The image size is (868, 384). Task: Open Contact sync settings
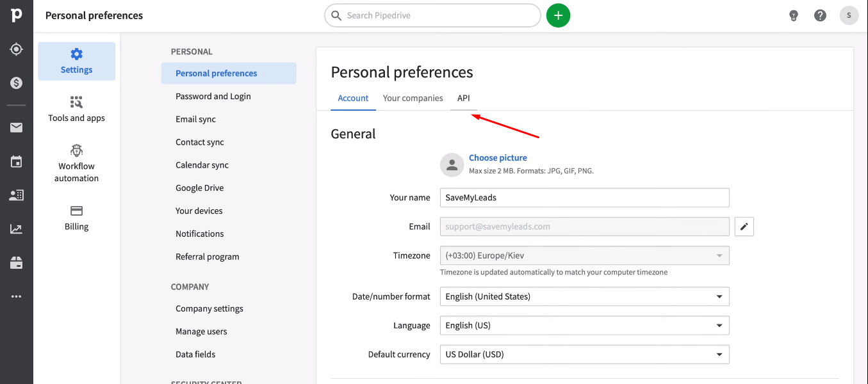pos(200,142)
